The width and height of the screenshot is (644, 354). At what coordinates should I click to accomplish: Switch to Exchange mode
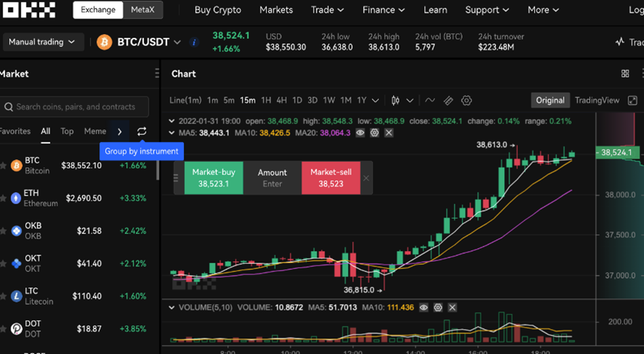click(x=98, y=10)
